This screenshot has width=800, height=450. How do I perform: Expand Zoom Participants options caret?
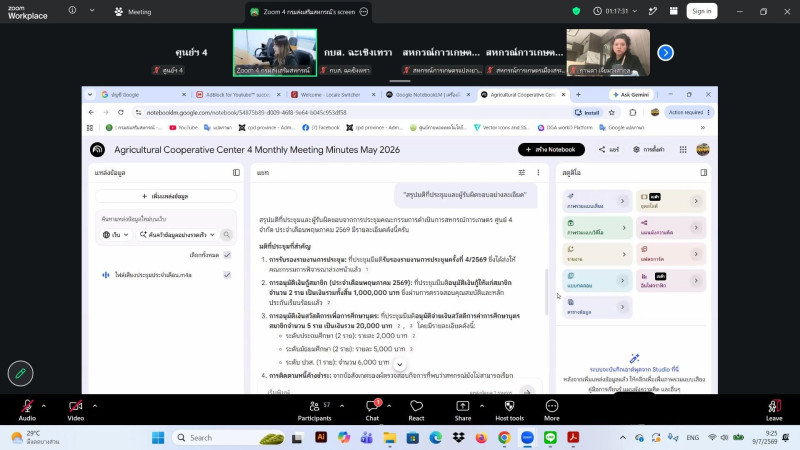click(x=342, y=406)
